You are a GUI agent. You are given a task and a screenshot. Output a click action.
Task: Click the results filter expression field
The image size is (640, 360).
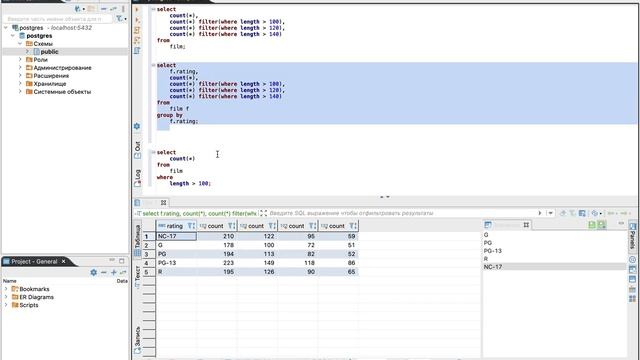[402, 213]
